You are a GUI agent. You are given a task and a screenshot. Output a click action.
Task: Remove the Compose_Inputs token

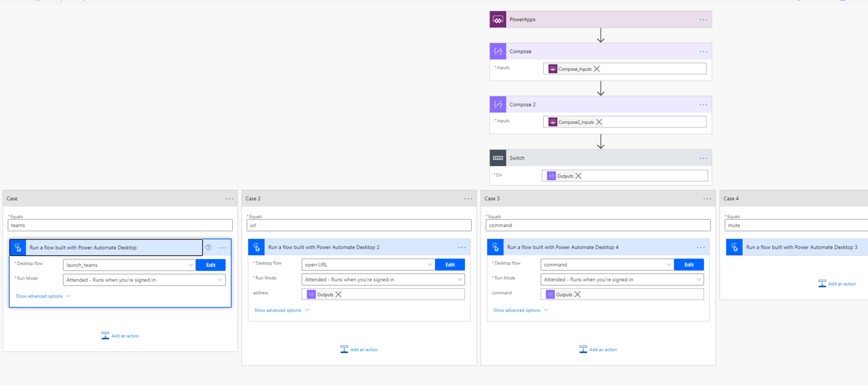597,69
